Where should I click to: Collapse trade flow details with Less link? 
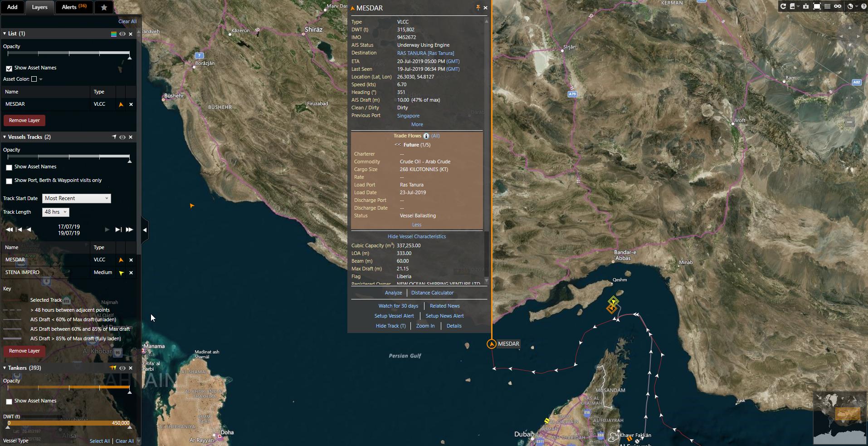coord(417,225)
